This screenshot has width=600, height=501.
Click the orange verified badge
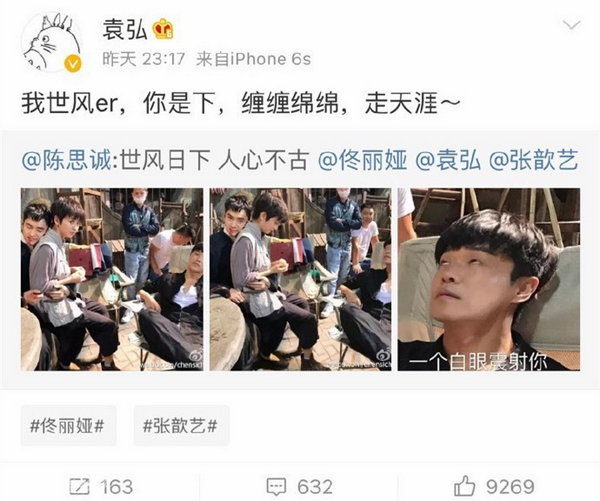click(73, 63)
